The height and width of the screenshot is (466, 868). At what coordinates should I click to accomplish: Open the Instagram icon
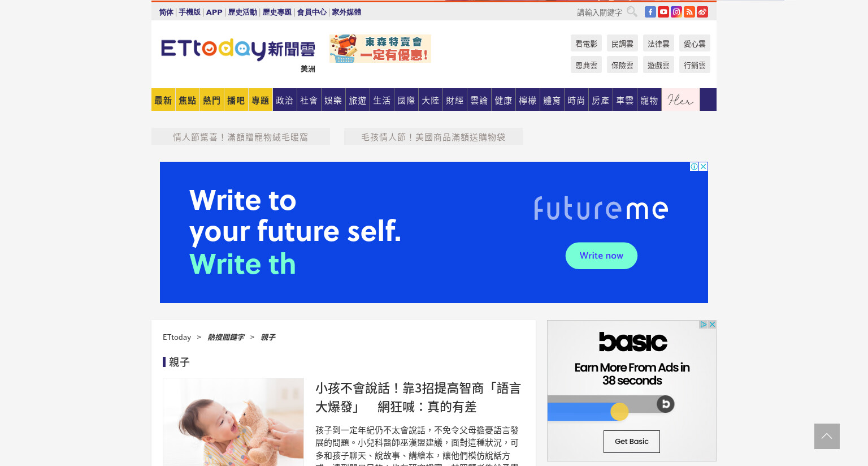point(676,12)
